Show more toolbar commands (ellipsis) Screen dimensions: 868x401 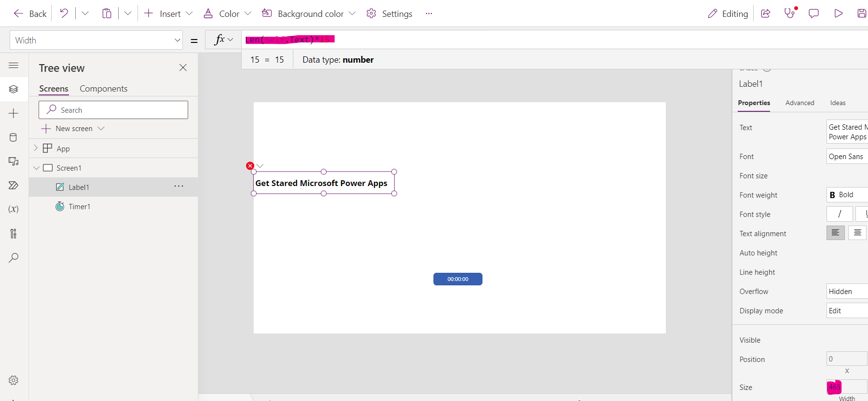tap(429, 13)
